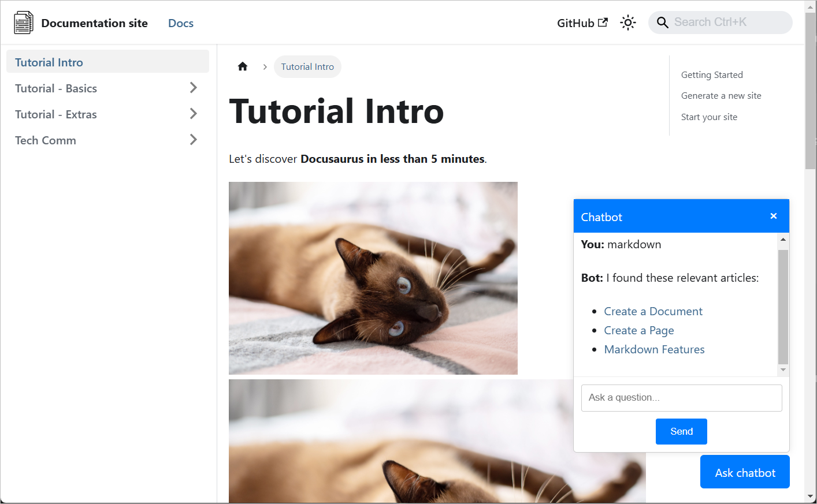This screenshot has width=817, height=504.
Task: Click the external link icon beside GitHub
Action: pyautogui.click(x=603, y=22)
